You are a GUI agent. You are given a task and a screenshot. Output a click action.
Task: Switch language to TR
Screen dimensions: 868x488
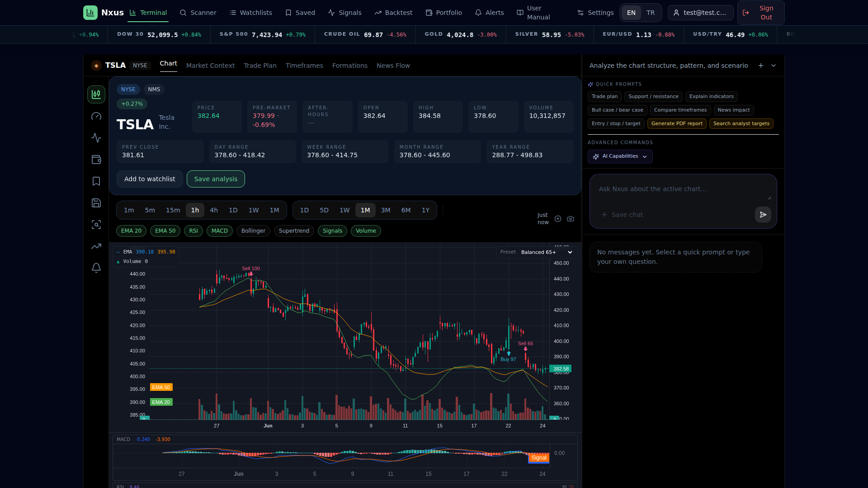click(651, 13)
